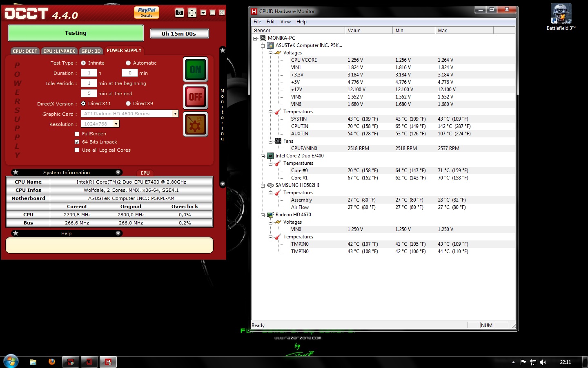Click the Value column header
The height and width of the screenshot is (368, 588).
(x=369, y=30)
